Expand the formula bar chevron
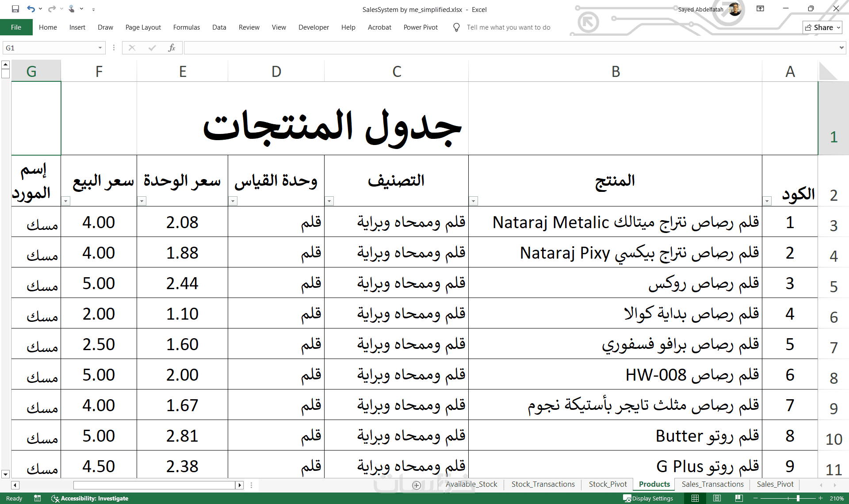 click(x=841, y=48)
